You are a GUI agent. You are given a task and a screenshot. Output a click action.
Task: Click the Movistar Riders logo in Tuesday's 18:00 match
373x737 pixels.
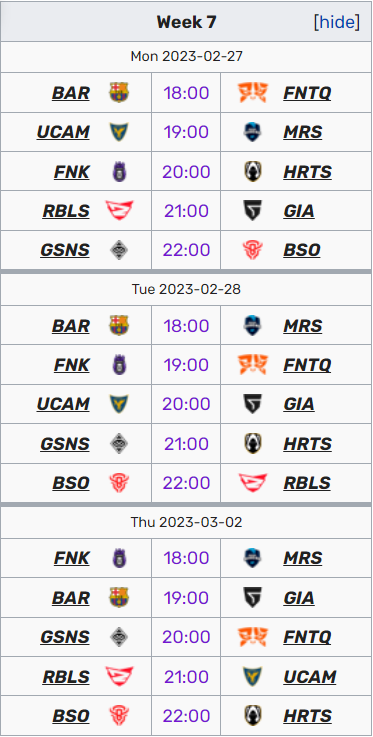click(253, 326)
